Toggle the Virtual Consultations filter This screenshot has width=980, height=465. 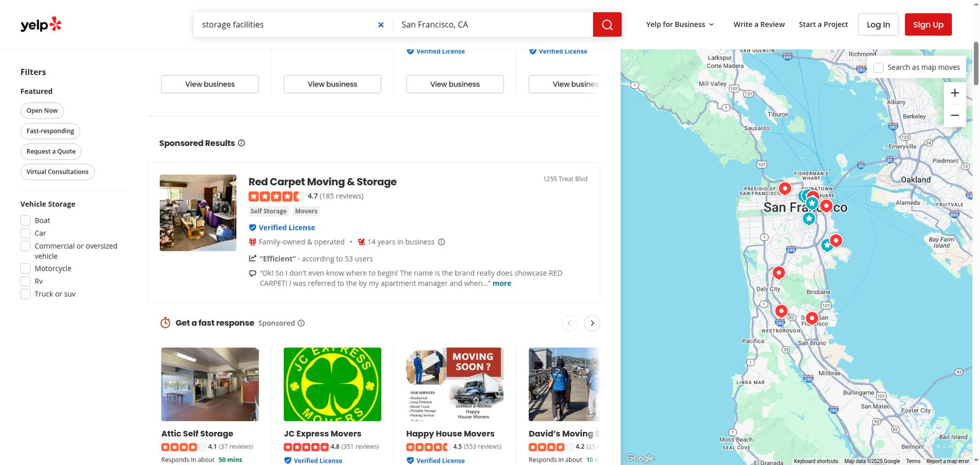pos(58,172)
